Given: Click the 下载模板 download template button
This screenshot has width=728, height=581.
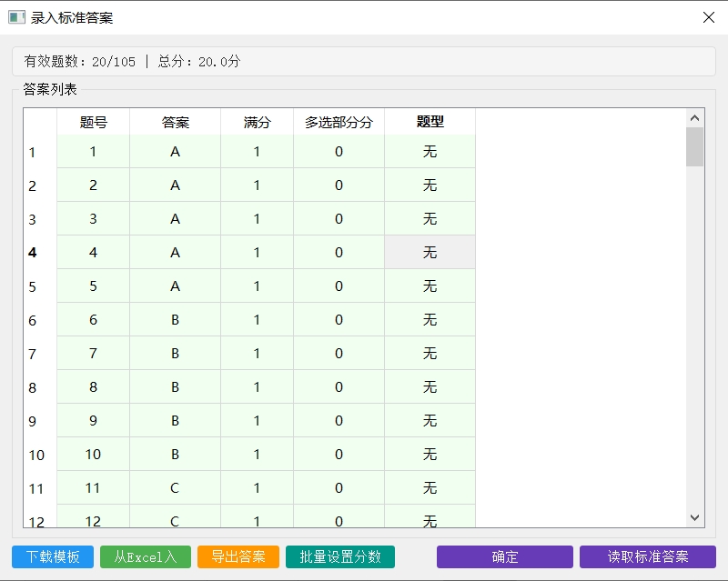Looking at the screenshot, I should tap(52, 557).
